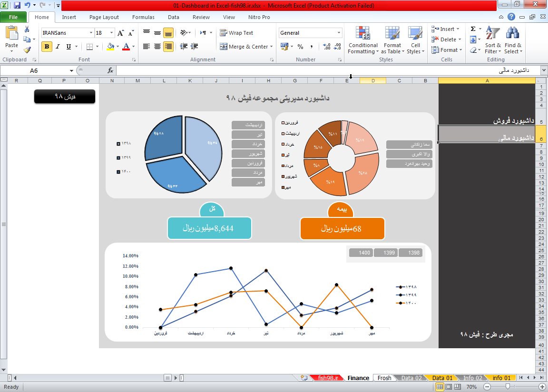The width and height of the screenshot is (548, 392).
Task: Switch to the Page Layout ribbon tab
Action: pyautogui.click(x=104, y=17)
